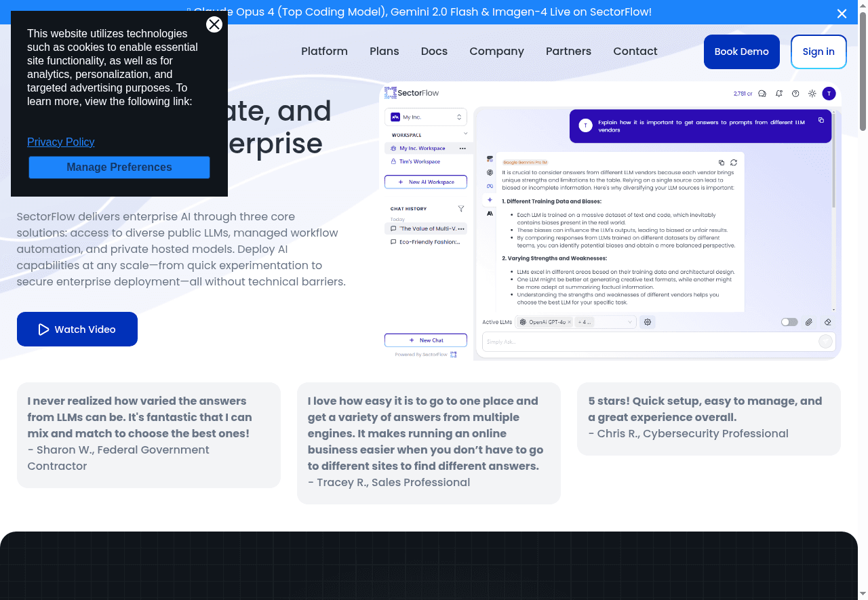Click the chat bubbles icon beside credits
The height and width of the screenshot is (600, 868).
pos(762,94)
